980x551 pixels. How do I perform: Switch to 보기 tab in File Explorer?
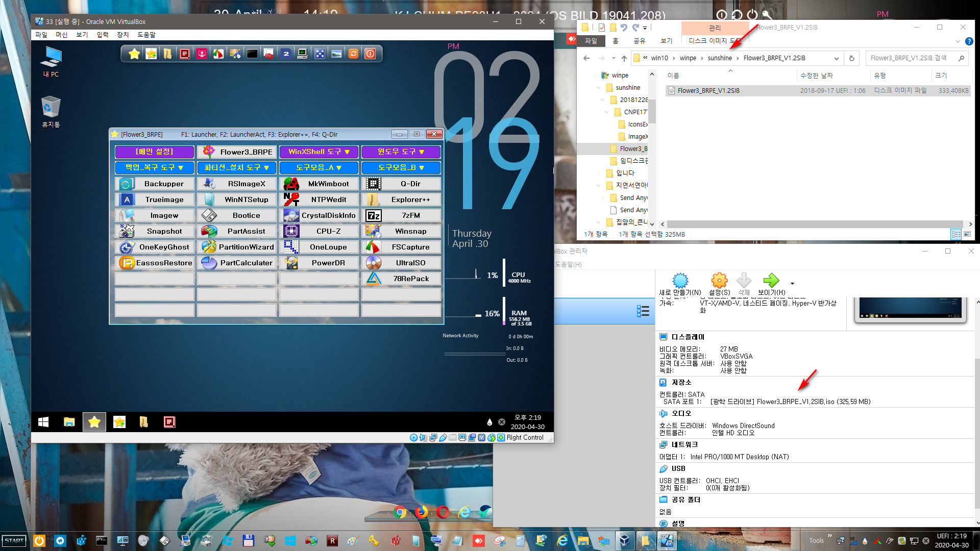pos(667,41)
